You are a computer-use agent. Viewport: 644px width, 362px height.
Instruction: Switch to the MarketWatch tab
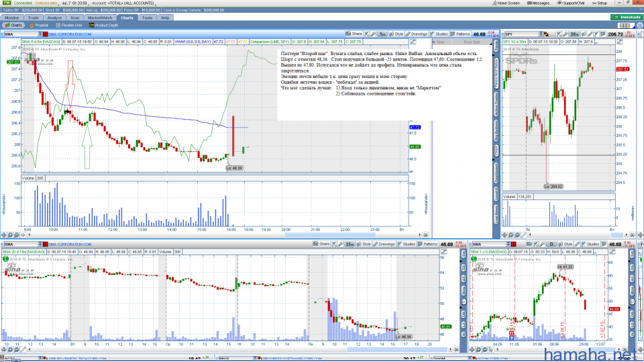click(x=100, y=17)
